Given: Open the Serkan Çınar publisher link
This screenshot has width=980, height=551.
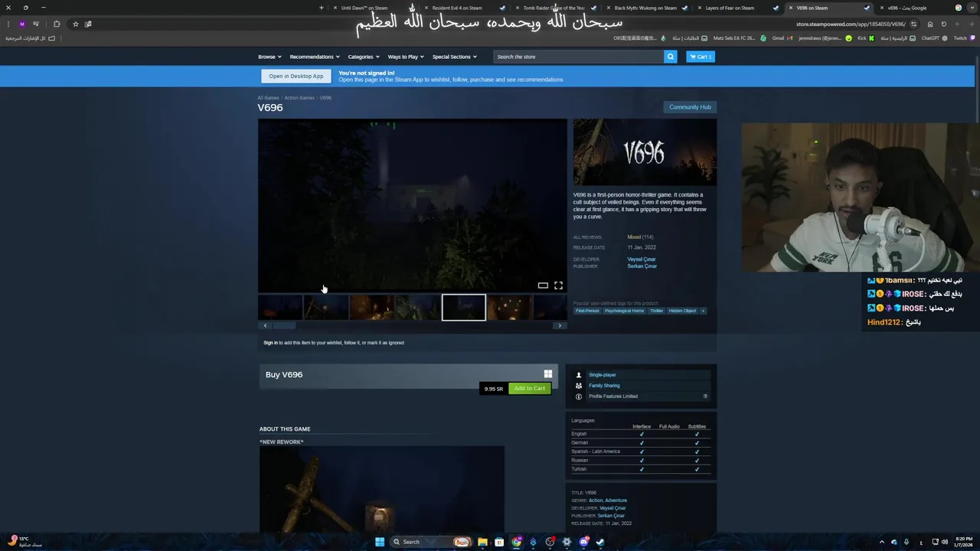Looking at the screenshot, I should [x=642, y=266].
